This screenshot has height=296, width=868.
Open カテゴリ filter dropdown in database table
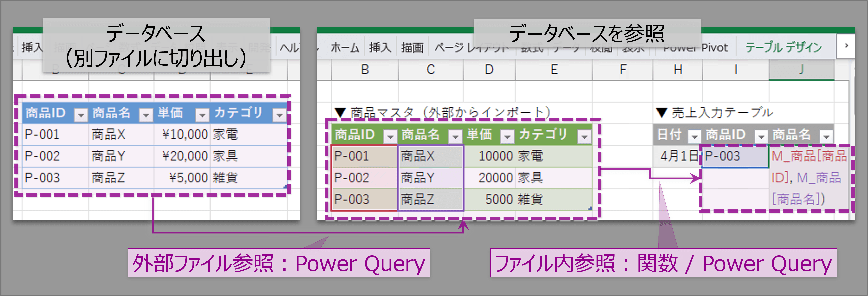tap(280, 115)
